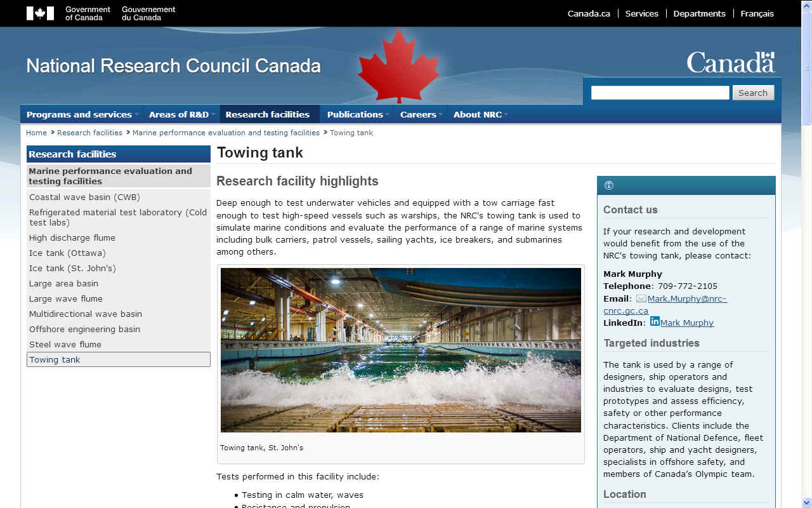
Task: Open the Departments link in top bar
Action: tap(699, 13)
